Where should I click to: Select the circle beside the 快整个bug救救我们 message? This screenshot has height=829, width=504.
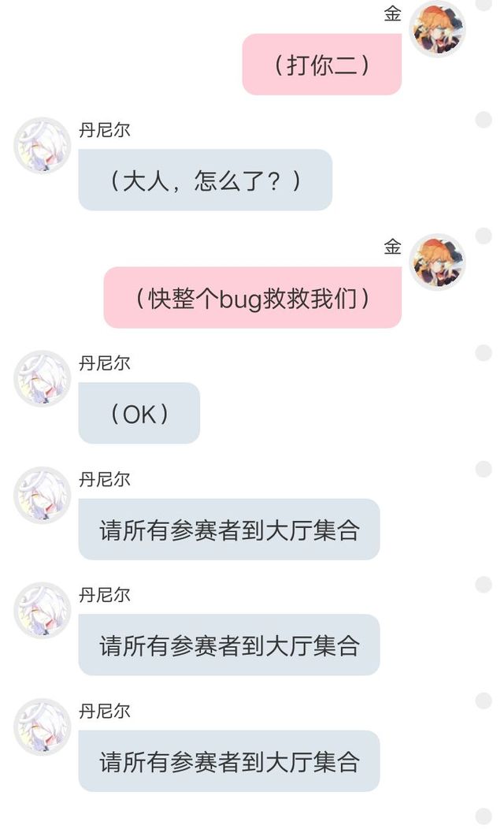click(x=484, y=236)
